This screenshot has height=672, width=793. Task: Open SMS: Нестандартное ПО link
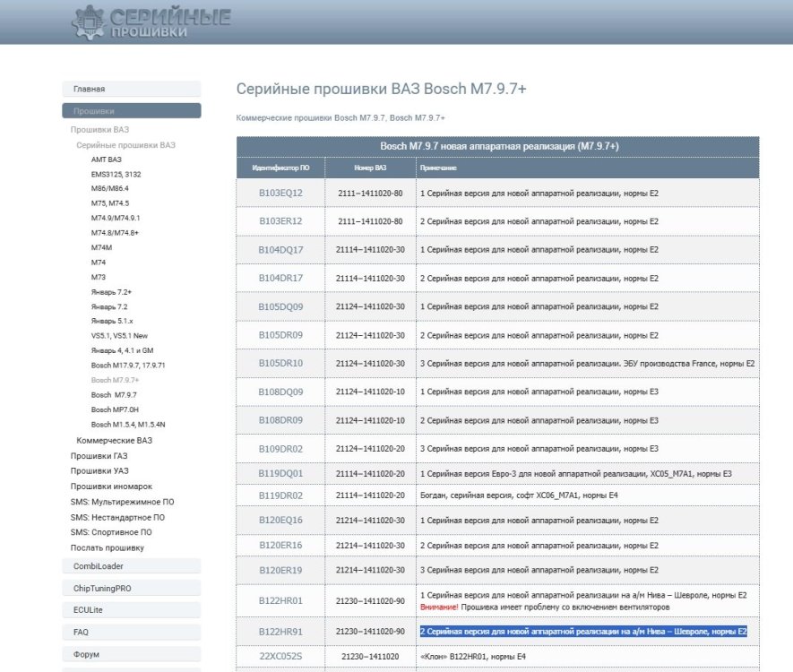(x=118, y=518)
